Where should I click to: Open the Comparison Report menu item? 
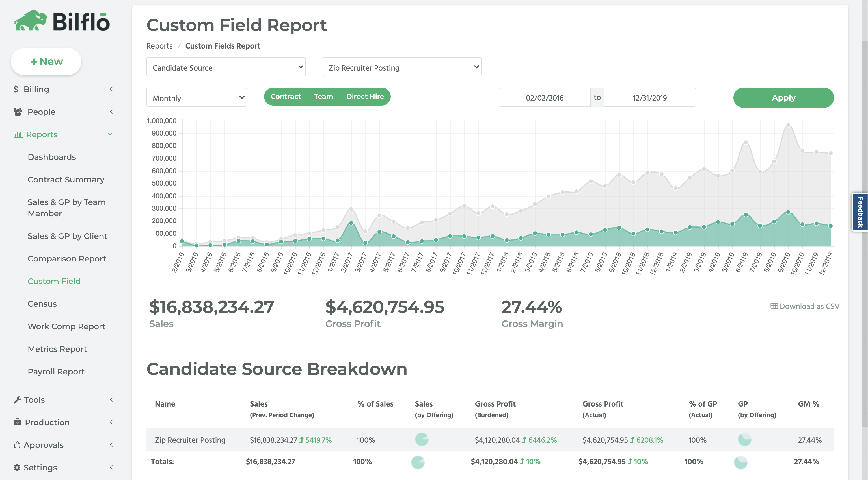click(x=67, y=259)
